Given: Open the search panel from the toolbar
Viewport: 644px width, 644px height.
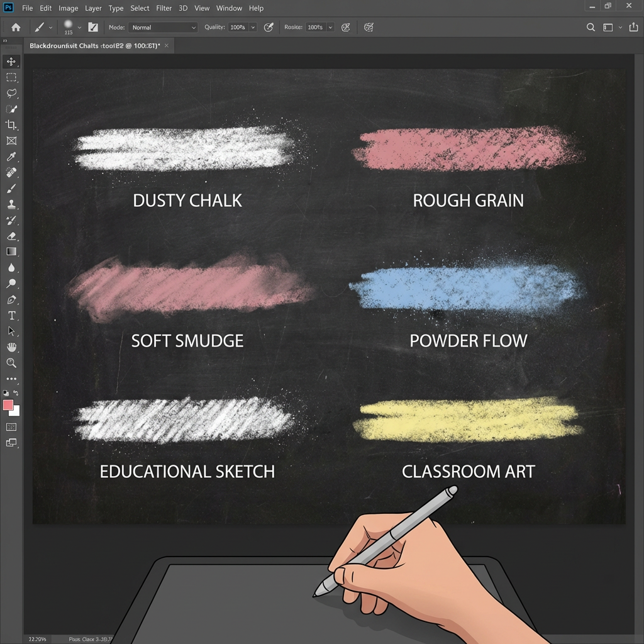Looking at the screenshot, I should click(591, 27).
